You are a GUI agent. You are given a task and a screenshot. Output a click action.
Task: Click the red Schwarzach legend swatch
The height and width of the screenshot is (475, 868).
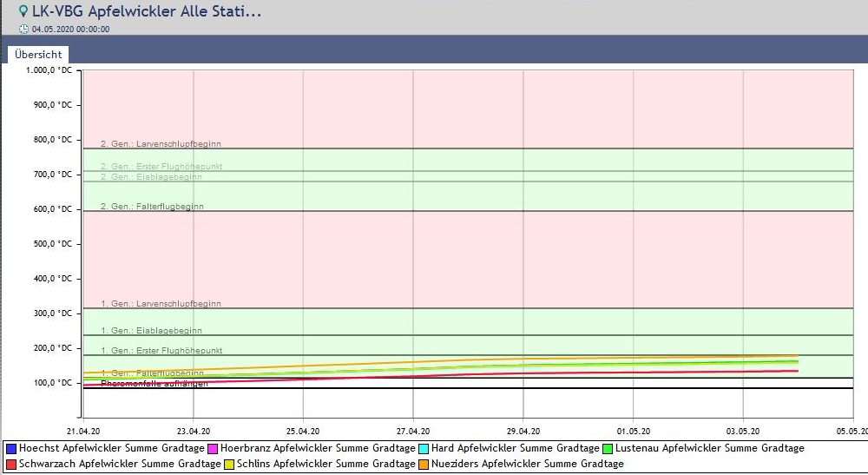[x=11, y=465]
